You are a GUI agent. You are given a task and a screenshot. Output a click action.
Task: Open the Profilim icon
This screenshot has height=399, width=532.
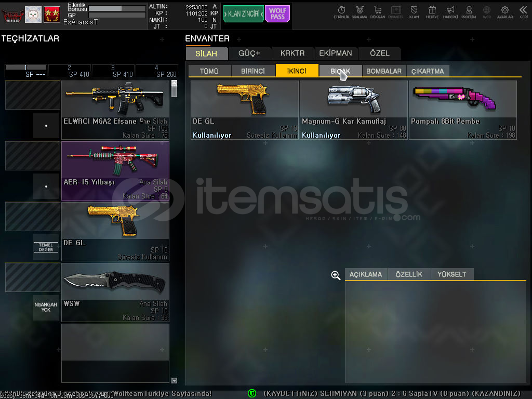click(469, 12)
